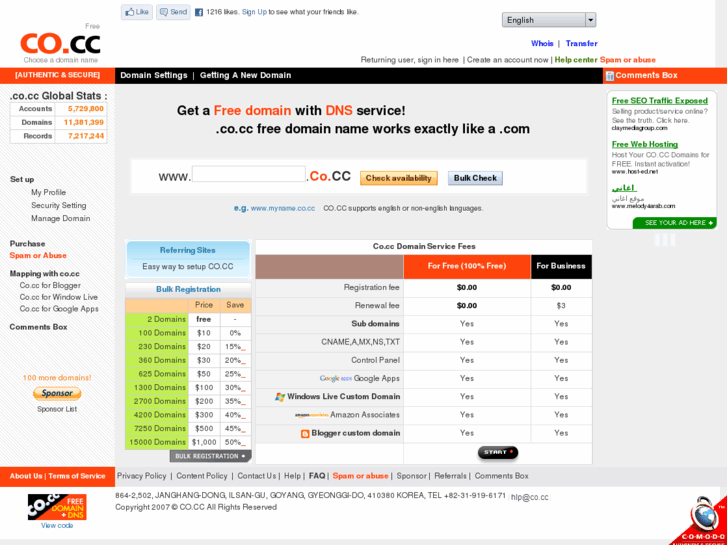727x545 pixels.
Task: Click Create an account now
Action: point(507,60)
